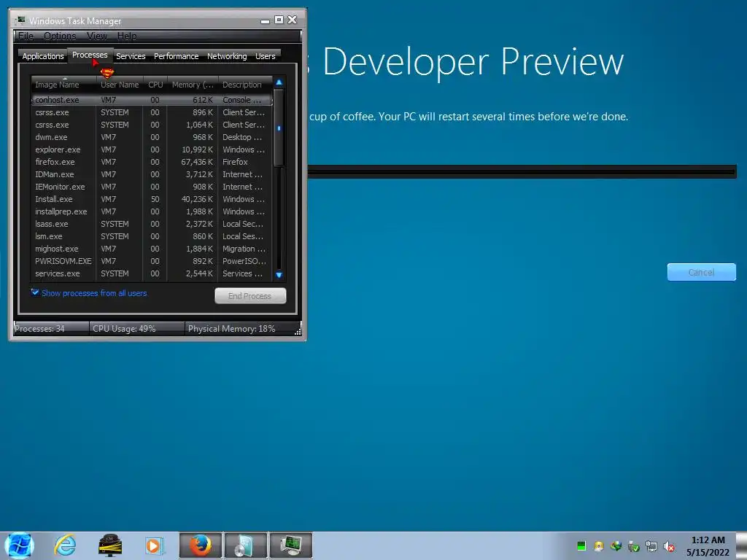
Task: Switch to the Networking tab
Action: (227, 56)
